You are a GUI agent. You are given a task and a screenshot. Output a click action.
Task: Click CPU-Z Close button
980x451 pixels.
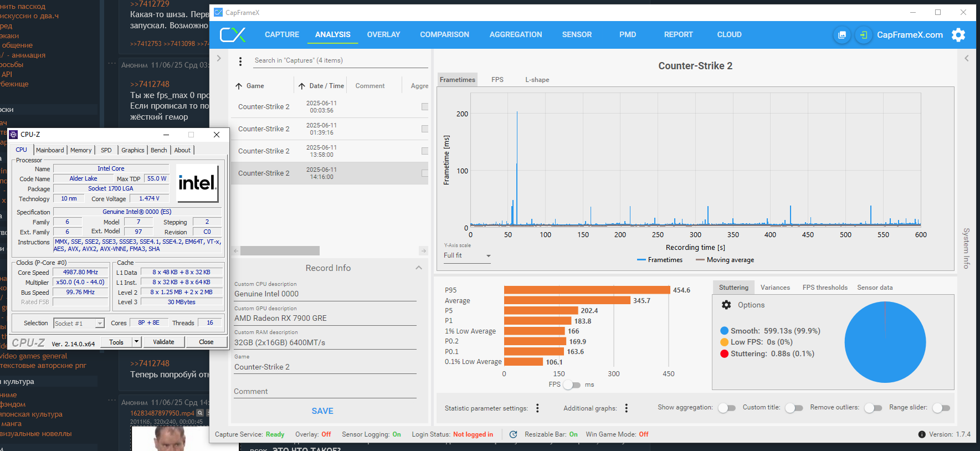point(206,342)
